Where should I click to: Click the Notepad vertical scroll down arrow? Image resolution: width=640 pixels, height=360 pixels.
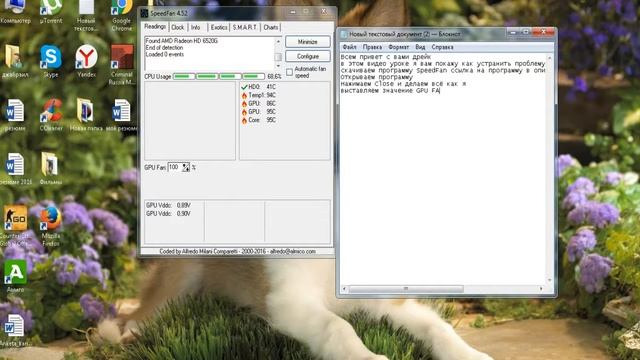pyautogui.click(x=549, y=280)
